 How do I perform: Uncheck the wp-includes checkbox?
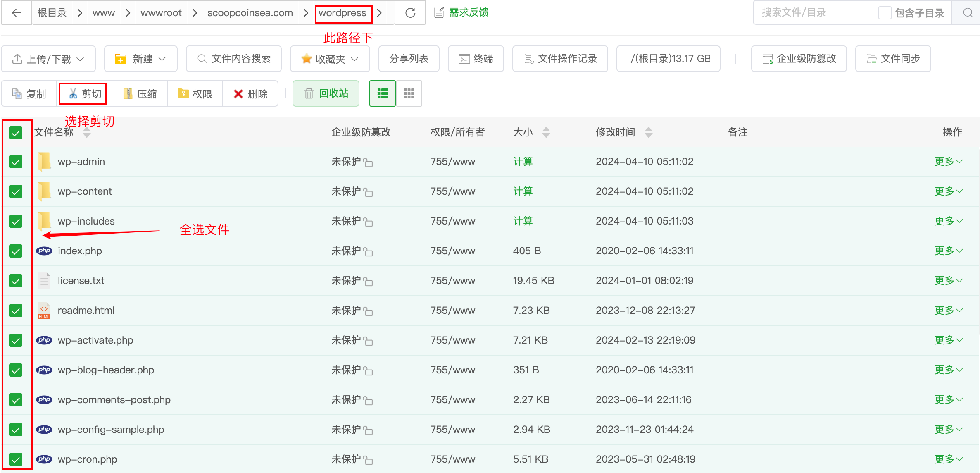tap(16, 221)
